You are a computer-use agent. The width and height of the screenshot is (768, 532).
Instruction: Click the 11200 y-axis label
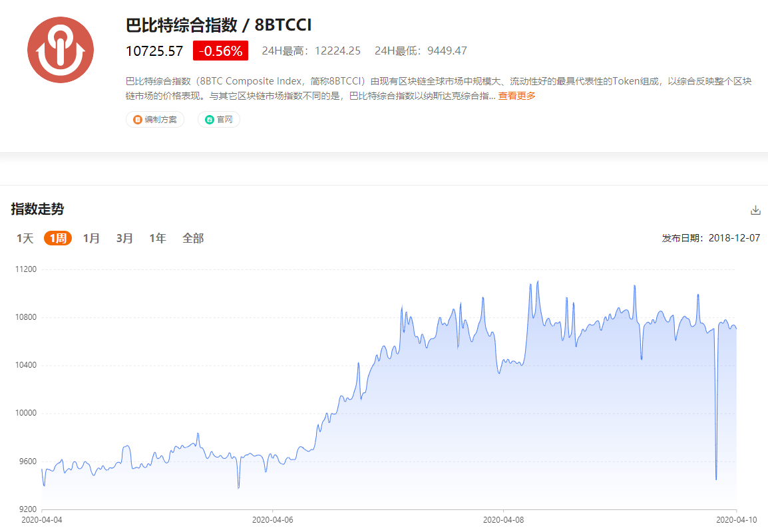tap(26, 269)
